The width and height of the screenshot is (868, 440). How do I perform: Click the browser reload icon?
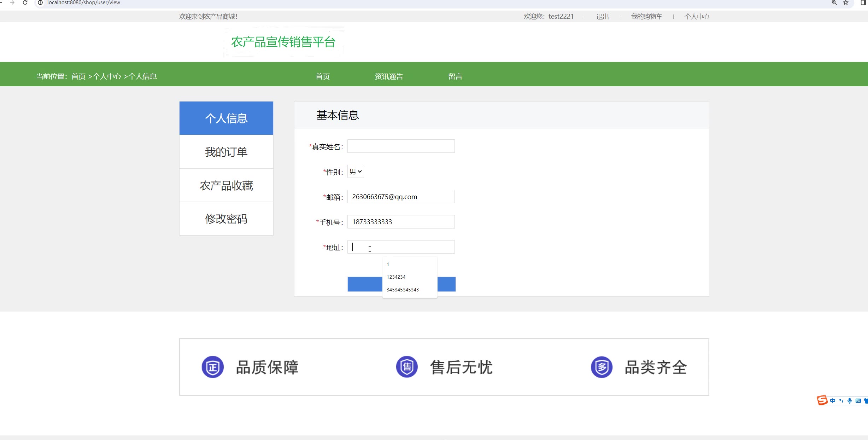click(x=25, y=3)
